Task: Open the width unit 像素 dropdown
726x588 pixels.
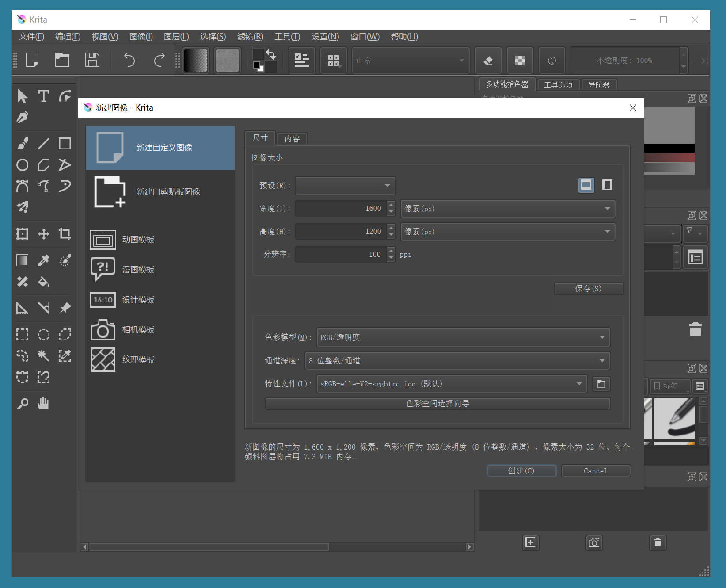Action: point(507,208)
